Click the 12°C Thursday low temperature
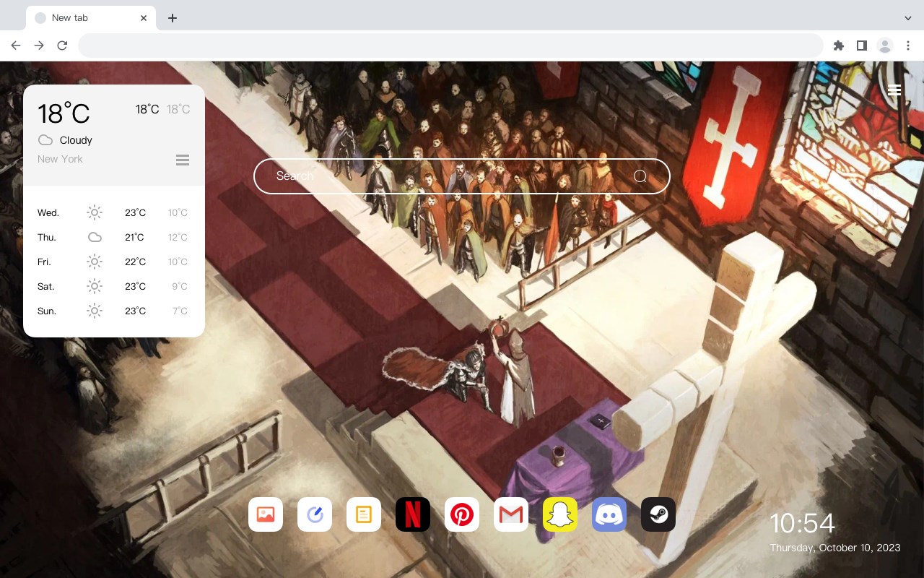The height and width of the screenshot is (578, 924). point(178,237)
